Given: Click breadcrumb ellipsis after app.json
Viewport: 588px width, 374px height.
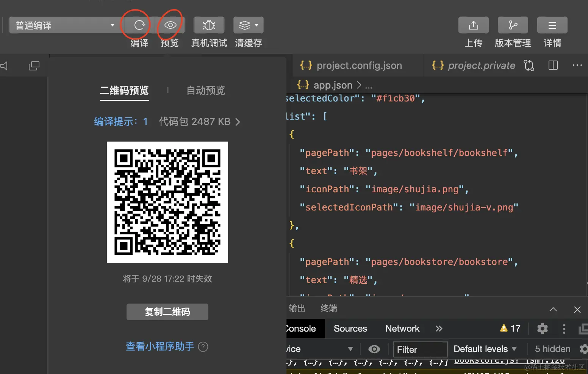Looking at the screenshot, I should [x=369, y=86].
